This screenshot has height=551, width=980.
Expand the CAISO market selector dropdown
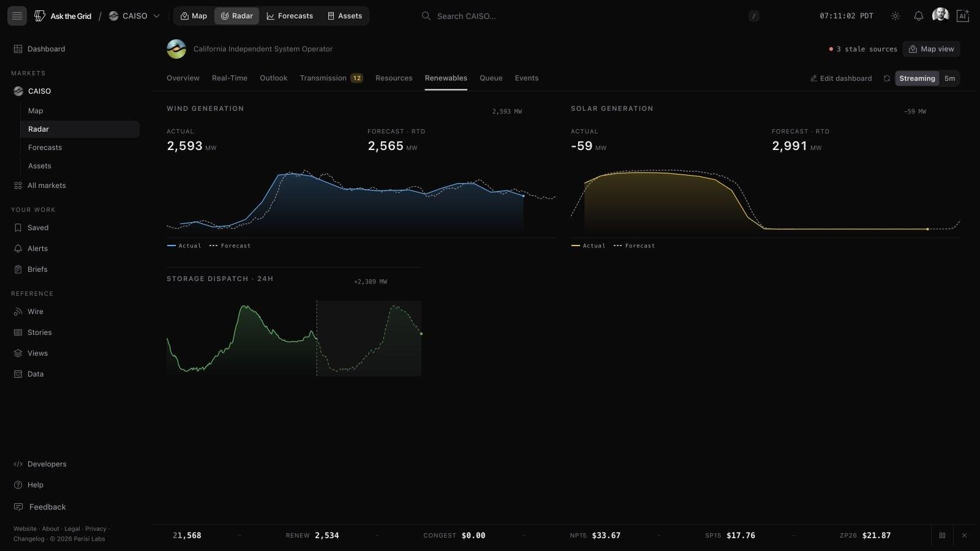click(x=134, y=16)
